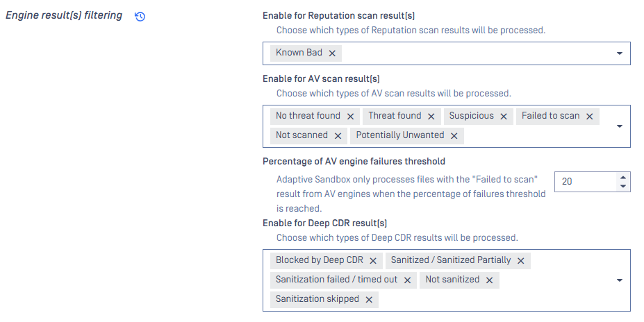The width and height of the screenshot is (644, 322).
Task: Remove the Sanitization failed / timed out tag
Action: tap(407, 280)
